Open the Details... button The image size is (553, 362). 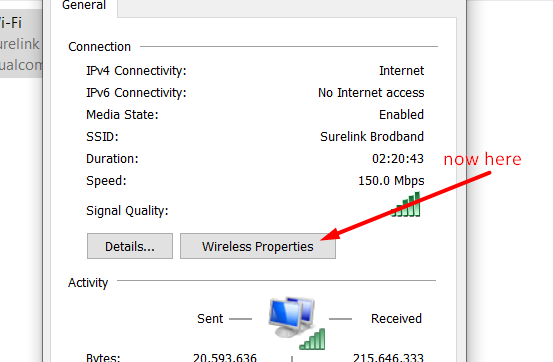click(130, 246)
